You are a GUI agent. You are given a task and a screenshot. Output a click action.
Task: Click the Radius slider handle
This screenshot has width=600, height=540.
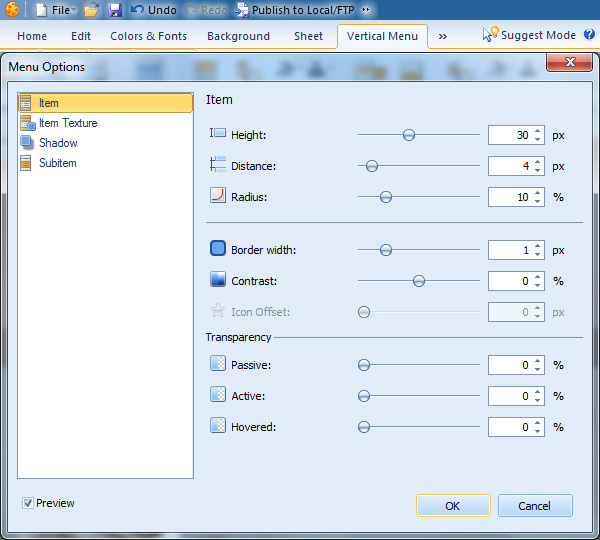(386, 197)
